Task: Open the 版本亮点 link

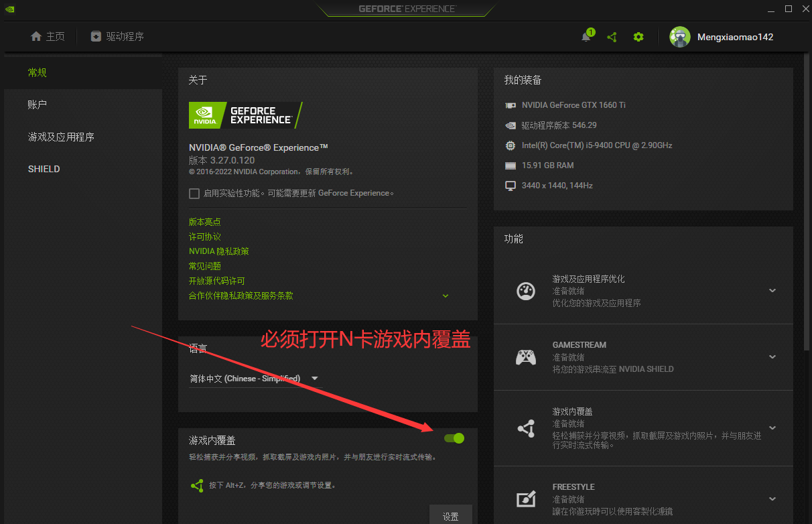Action: click(x=205, y=222)
